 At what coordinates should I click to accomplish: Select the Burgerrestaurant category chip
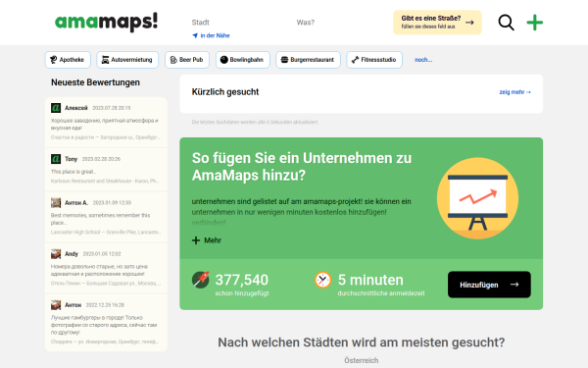[x=309, y=60]
